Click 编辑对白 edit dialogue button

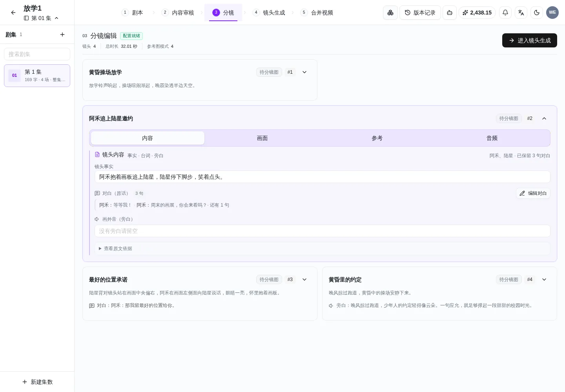533,193
